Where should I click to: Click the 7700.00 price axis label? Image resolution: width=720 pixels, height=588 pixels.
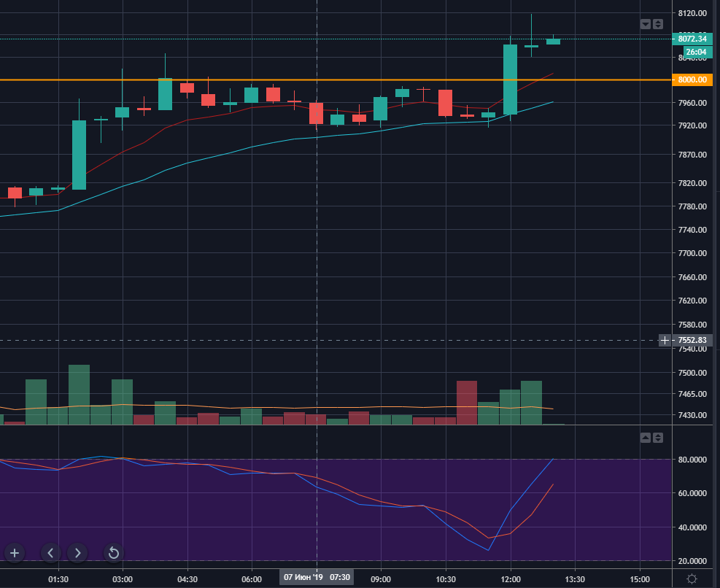pos(692,253)
